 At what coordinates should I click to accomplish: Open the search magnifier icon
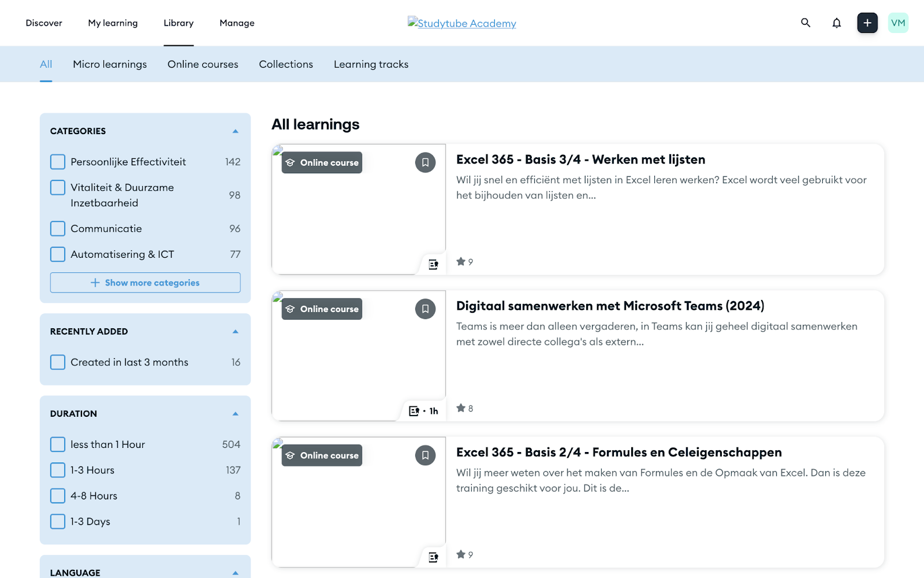[x=806, y=23]
